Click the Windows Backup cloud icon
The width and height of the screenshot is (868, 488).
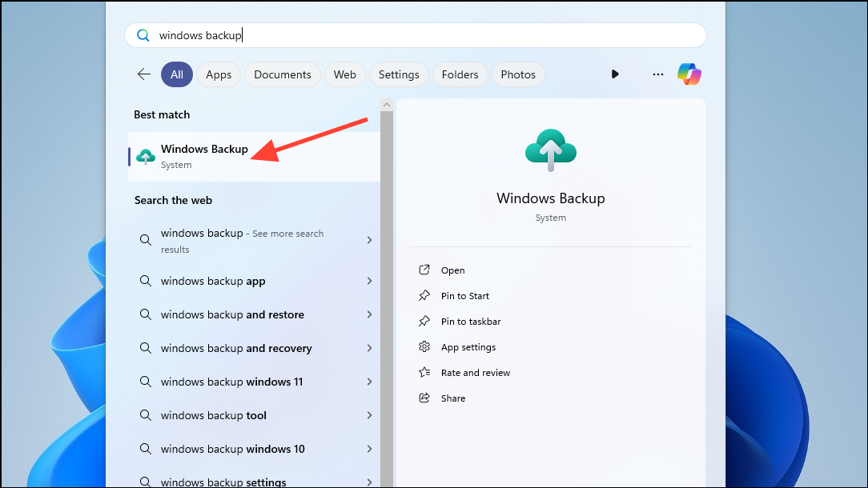[550, 149]
